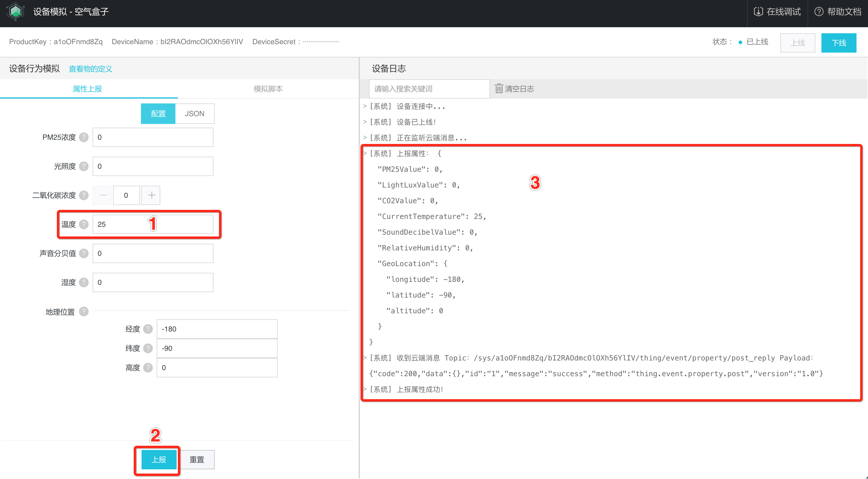Click help icon next to 二氧化碳浓度
This screenshot has height=479, width=868.
tap(83, 195)
